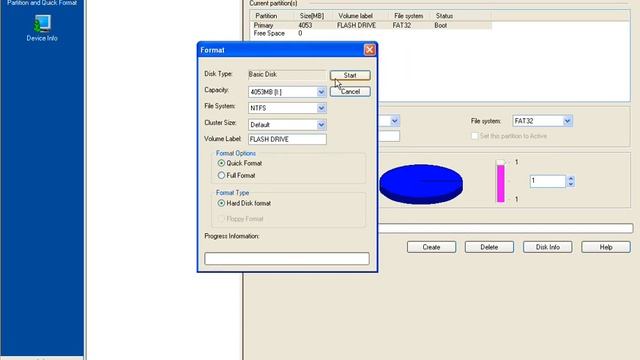The width and height of the screenshot is (640, 360).
Task: Click the Basic Disk type field
Action: pos(287,75)
